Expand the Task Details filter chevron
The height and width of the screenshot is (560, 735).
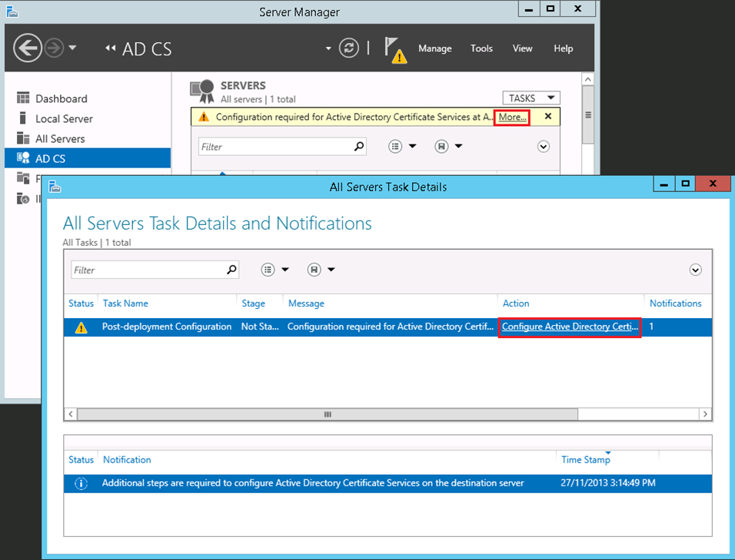click(x=696, y=270)
